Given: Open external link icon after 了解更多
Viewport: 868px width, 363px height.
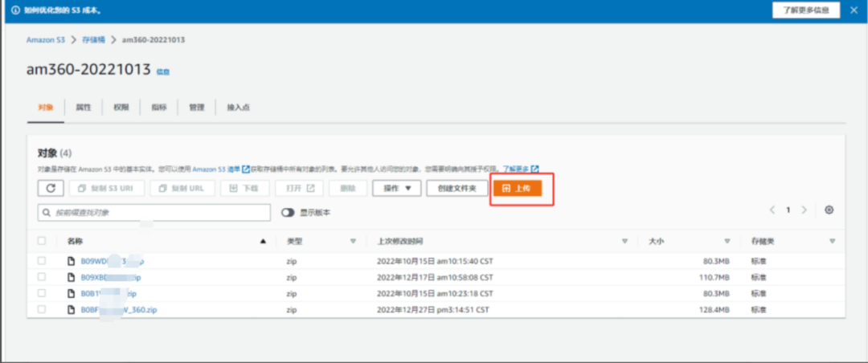Looking at the screenshot, I should pyautogui.click(x=535, y=169).
